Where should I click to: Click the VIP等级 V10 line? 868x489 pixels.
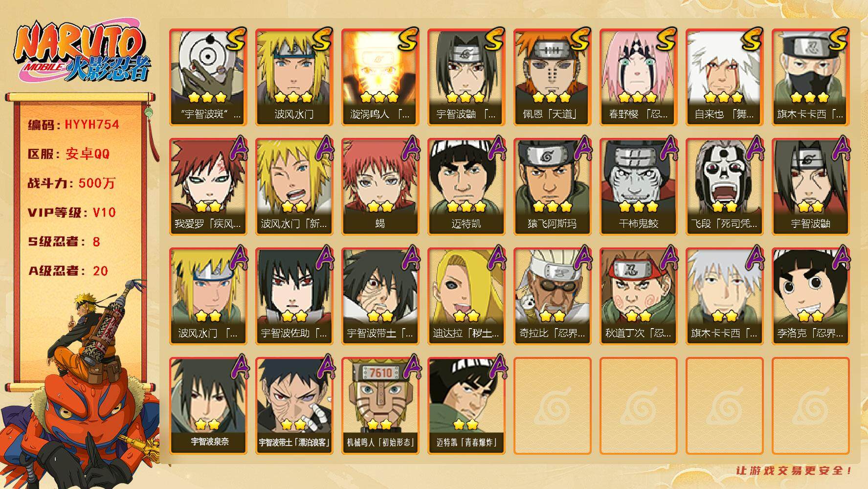click(72, 213)
